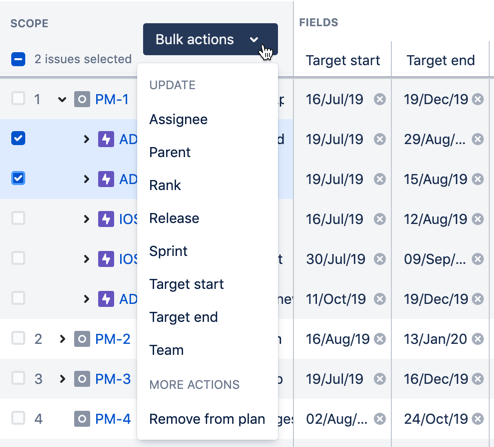This screenshot has height=447, width=494.
Task: Clear the 15/Aug/19 target end date
Action: point(478,179)
